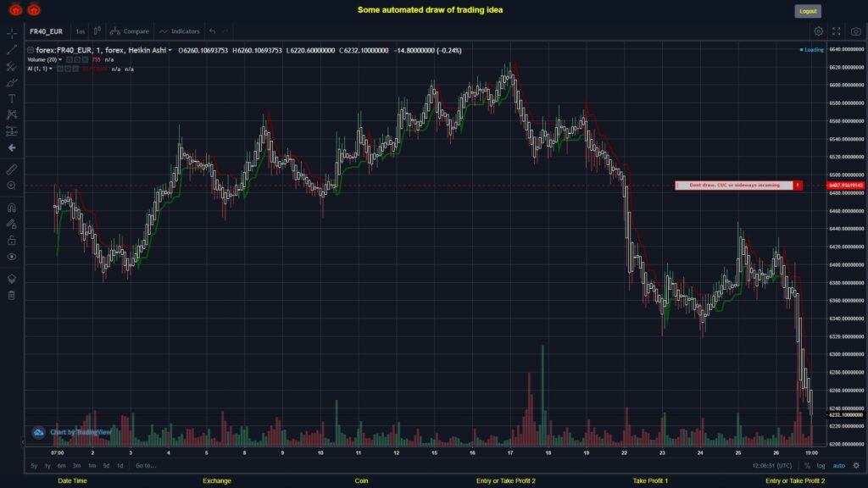Take a chart snapshot with camera icon
Image resolution: width=868 pixels, height=488 pixels.
tap(856, 31)
